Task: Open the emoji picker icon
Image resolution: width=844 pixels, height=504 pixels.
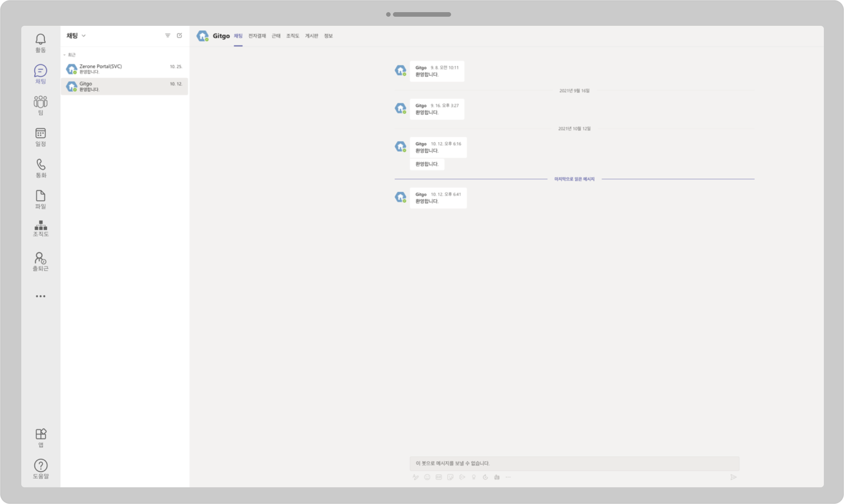Action: pyautogui.click(x=427, y=477)
